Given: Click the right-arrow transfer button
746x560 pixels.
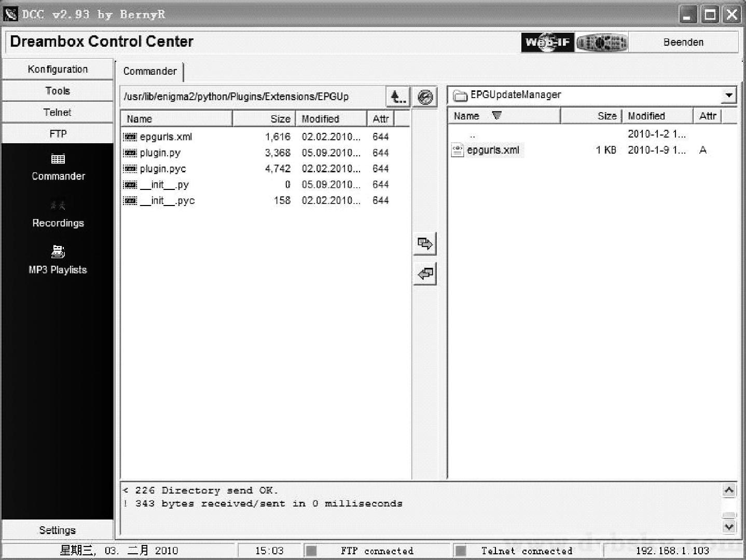Looking at the screenshot, I should pyautogui.click(x=425, y=243).
